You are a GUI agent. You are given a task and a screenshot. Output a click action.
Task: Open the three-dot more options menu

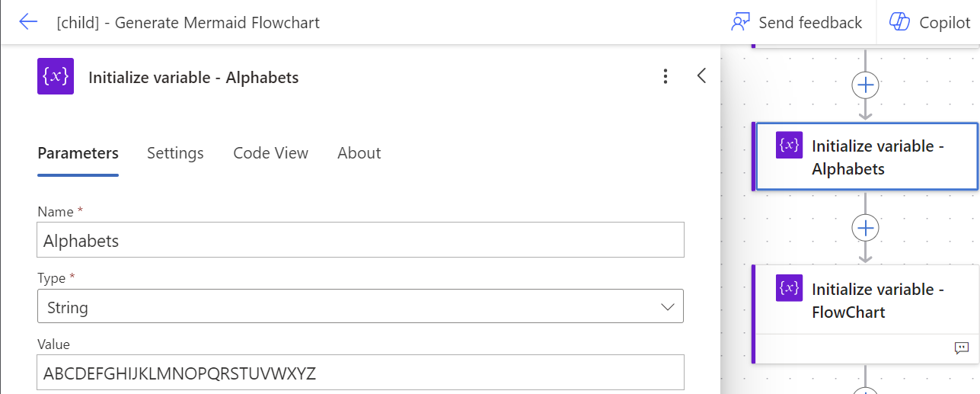666,76
